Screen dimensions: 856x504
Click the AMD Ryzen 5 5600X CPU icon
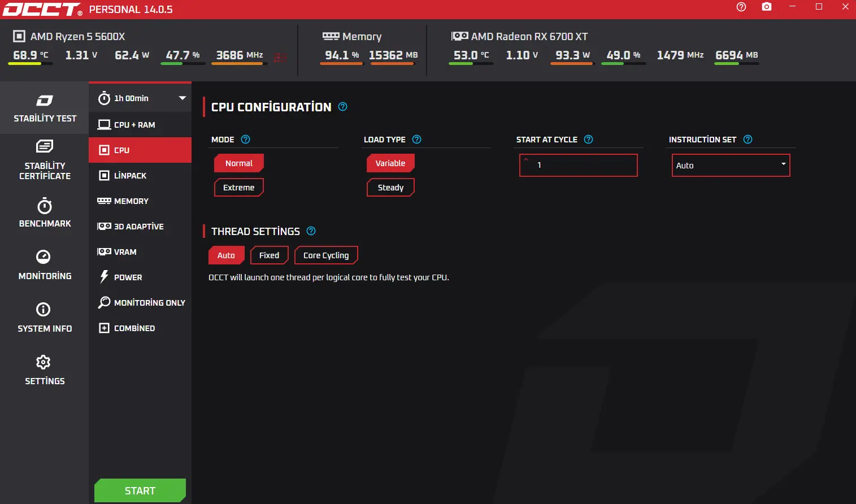[x=19, y=36]
